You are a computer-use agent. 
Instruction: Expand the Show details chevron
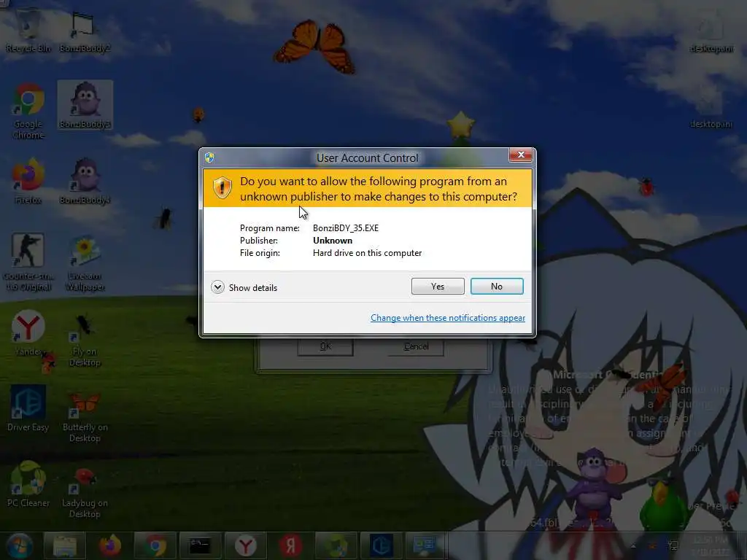point(217,287)
